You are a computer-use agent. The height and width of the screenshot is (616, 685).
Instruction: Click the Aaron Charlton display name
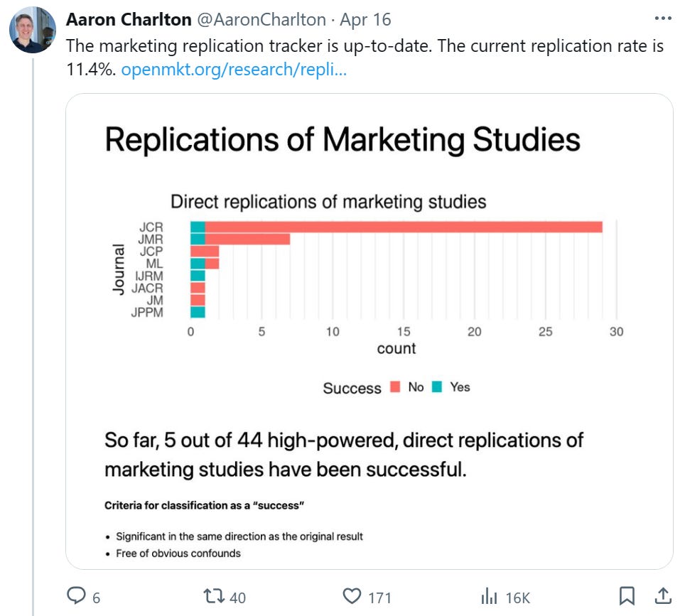(x=129, y=20)
